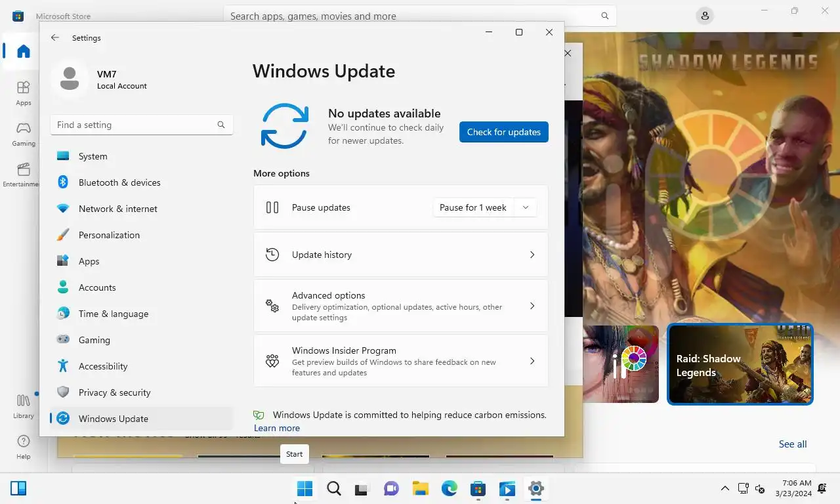
Task: Open taskbar Search
Action: (x=334, y=488)
